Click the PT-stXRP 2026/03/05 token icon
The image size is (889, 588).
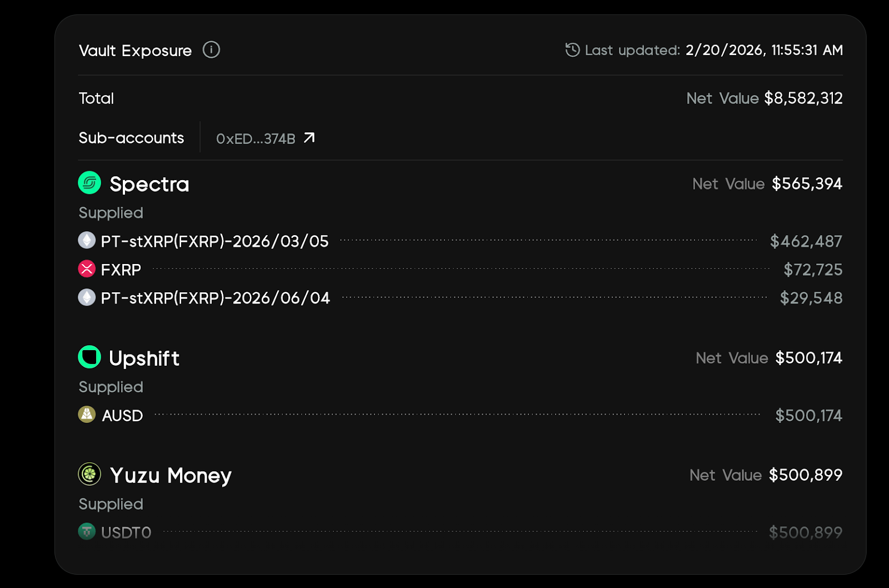click(87, 241)
